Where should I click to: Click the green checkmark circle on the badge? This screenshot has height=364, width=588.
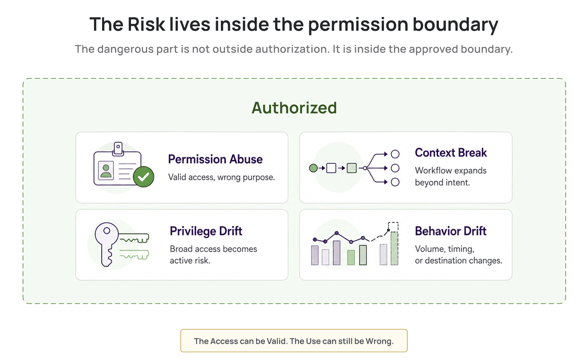(143, 177)
